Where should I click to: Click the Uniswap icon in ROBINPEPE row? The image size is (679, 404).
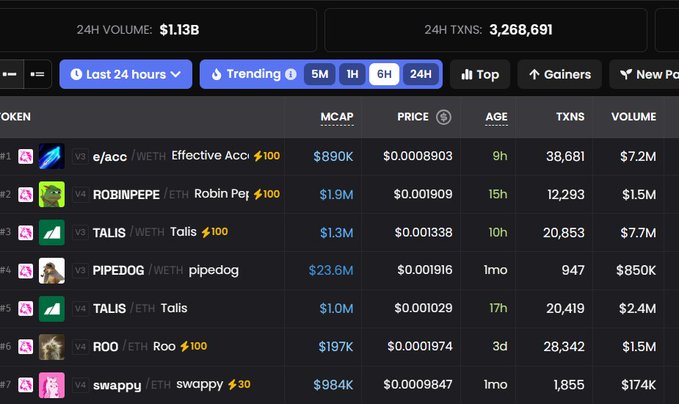[x=25, y=194]
